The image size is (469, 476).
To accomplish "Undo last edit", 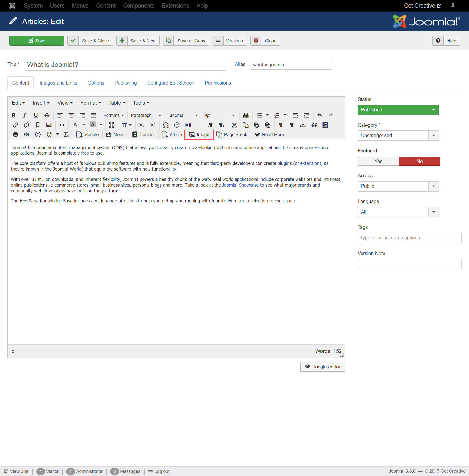I will click(x=320, y=115).
